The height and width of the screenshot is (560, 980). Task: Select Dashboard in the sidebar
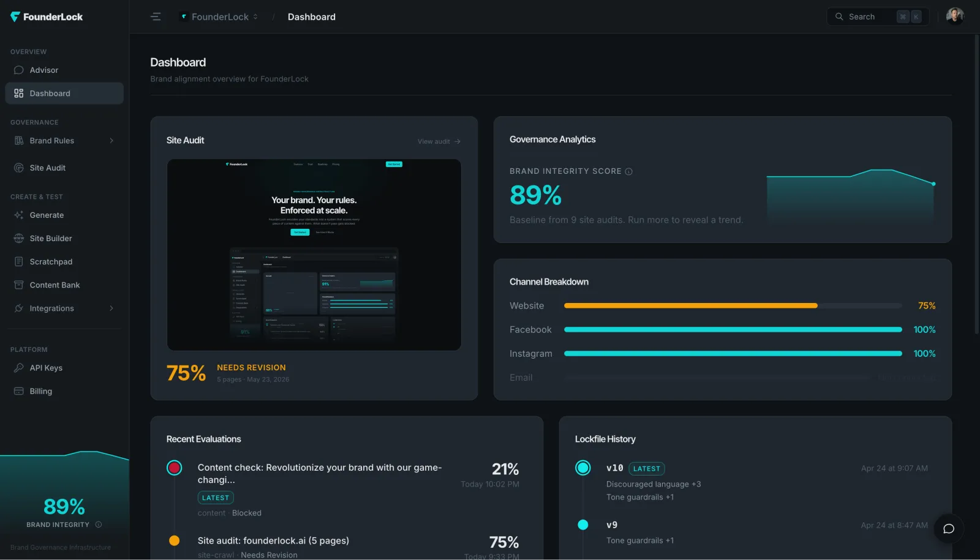click(64, 93)
